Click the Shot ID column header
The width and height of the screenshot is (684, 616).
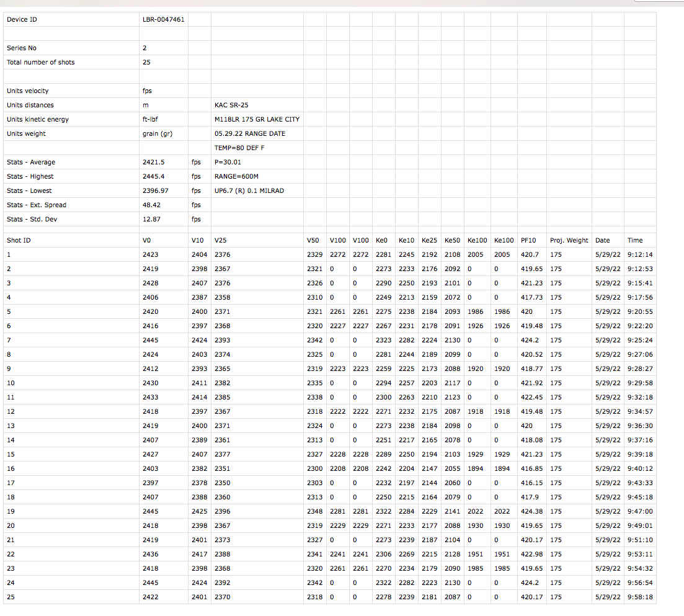(19, 240)
